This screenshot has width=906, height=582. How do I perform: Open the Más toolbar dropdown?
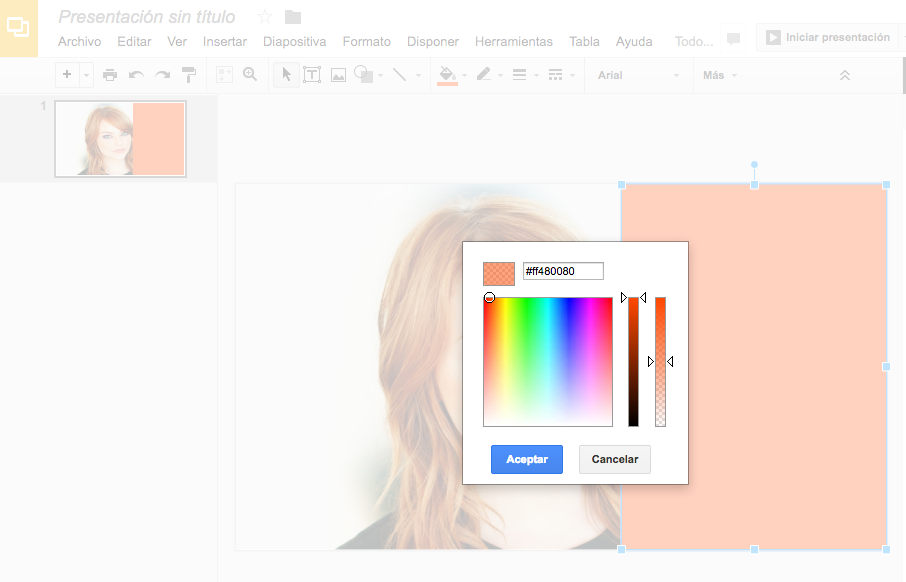[720, 75]
